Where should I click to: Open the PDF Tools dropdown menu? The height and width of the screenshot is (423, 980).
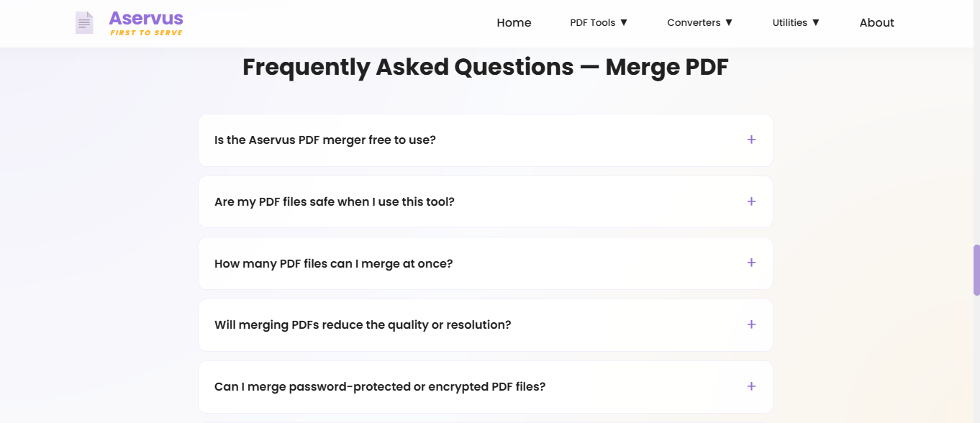tap(599, 22)
